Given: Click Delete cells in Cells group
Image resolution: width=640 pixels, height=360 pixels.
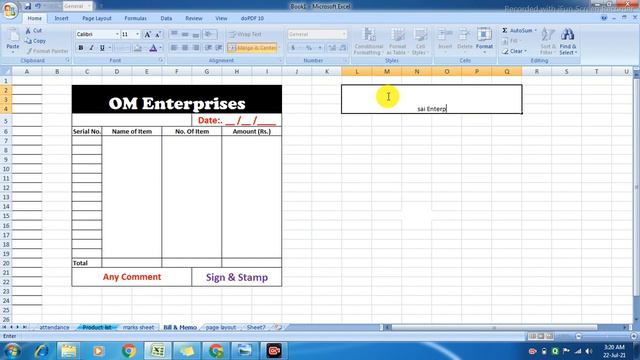Looking at the screenshot, I should click(x=464, y=41).
